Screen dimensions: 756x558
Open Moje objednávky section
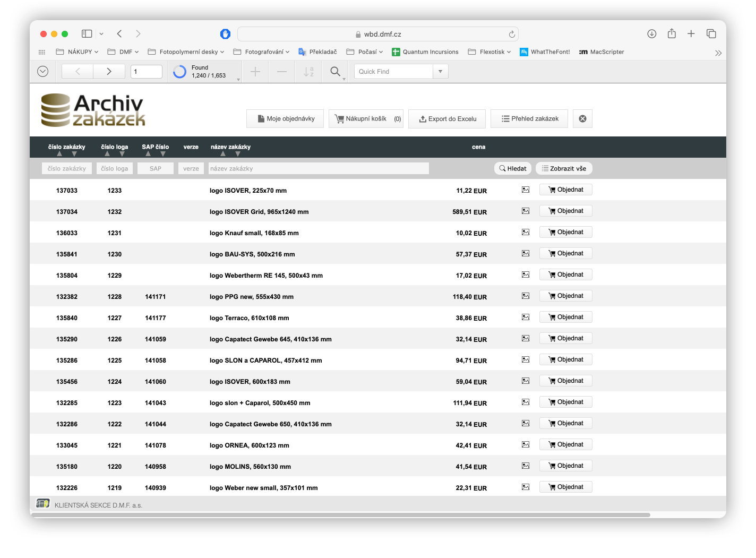pos(286,119)
